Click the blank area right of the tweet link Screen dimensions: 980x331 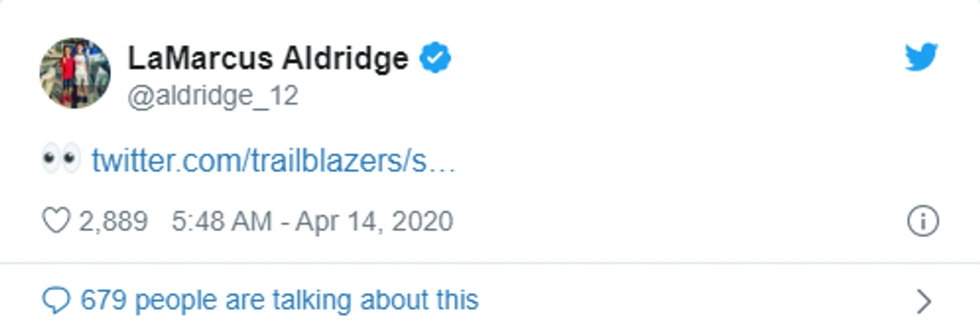[x=671, y=161]
